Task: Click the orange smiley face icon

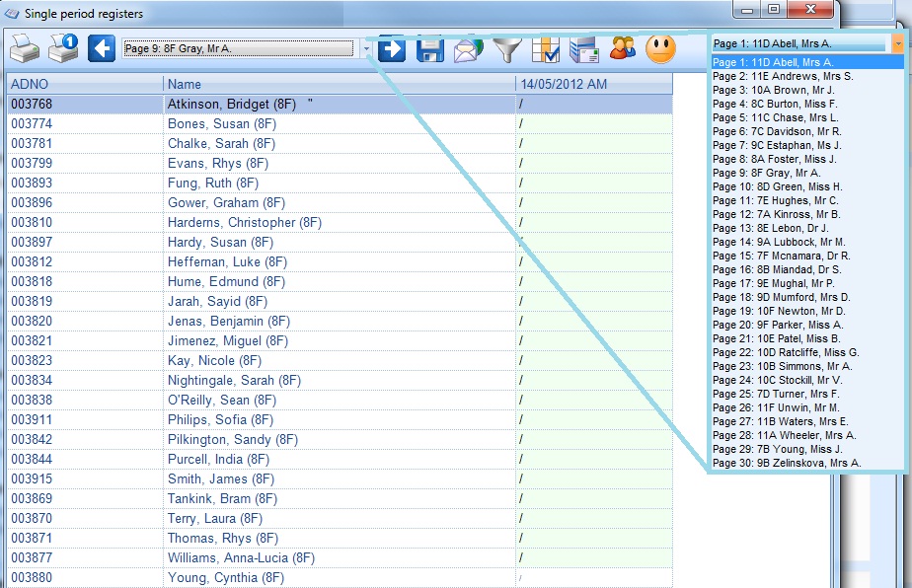Action: 660,49
